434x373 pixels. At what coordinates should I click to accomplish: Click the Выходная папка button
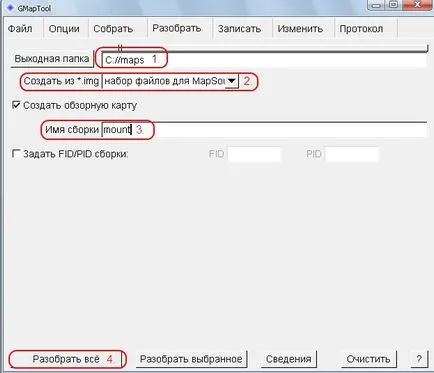click(x=52, y=59)
